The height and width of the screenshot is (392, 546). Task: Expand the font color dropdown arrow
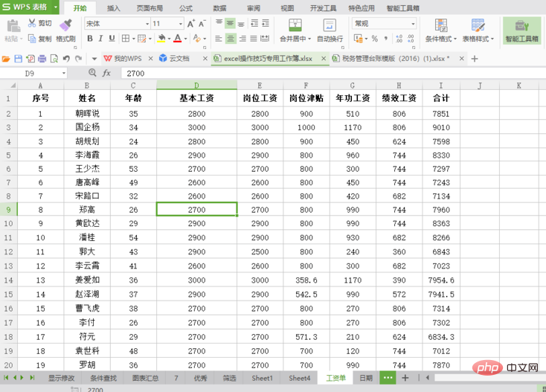pyautogui.click(x=186, y=39)
